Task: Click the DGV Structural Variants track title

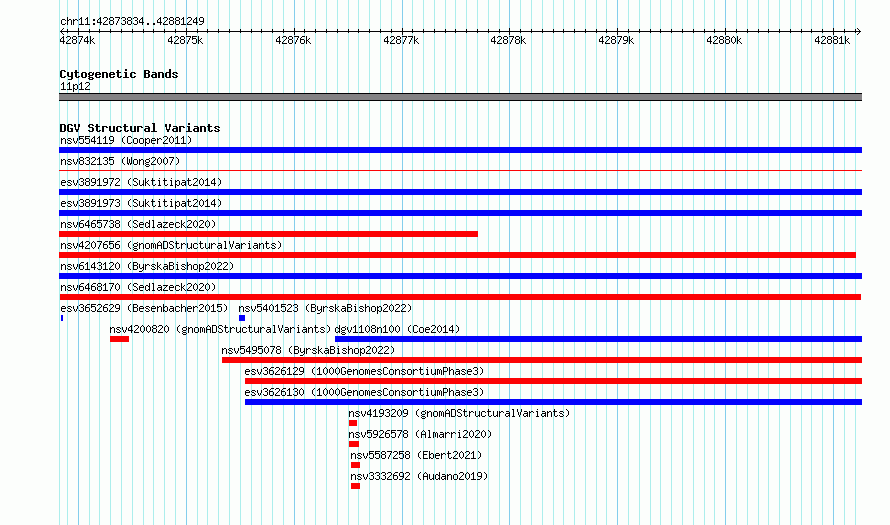Action: pos(140,128)
